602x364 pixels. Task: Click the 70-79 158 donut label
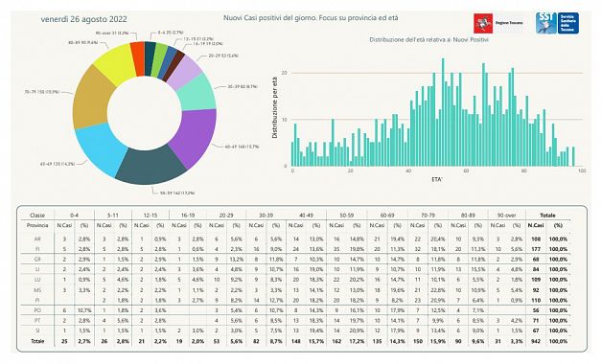click(x=42, y=92)
